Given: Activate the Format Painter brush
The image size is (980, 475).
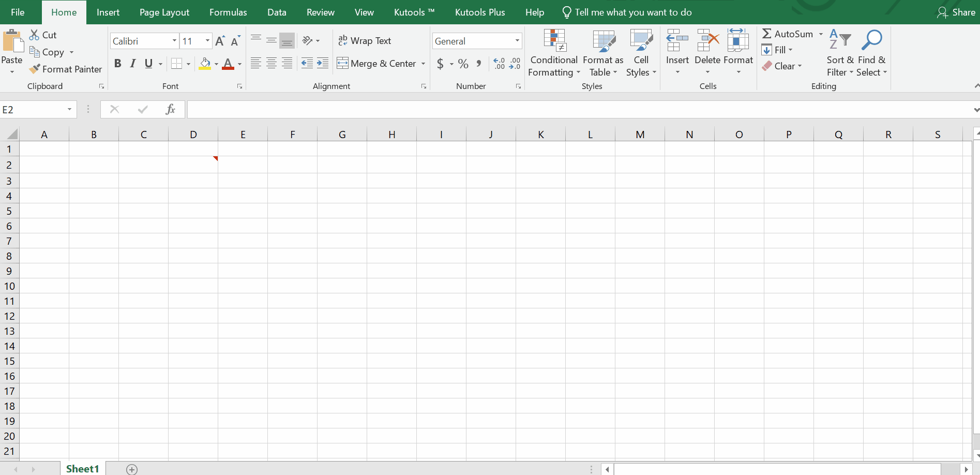Looking at the screenshot, I should click(x=35, y=69).
